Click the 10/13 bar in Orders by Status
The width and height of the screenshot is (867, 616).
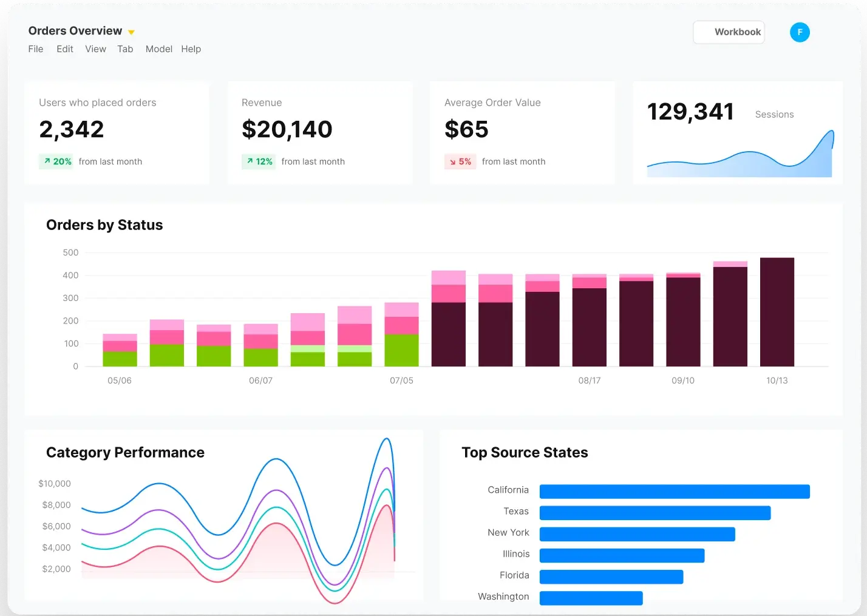pos(777,312)
